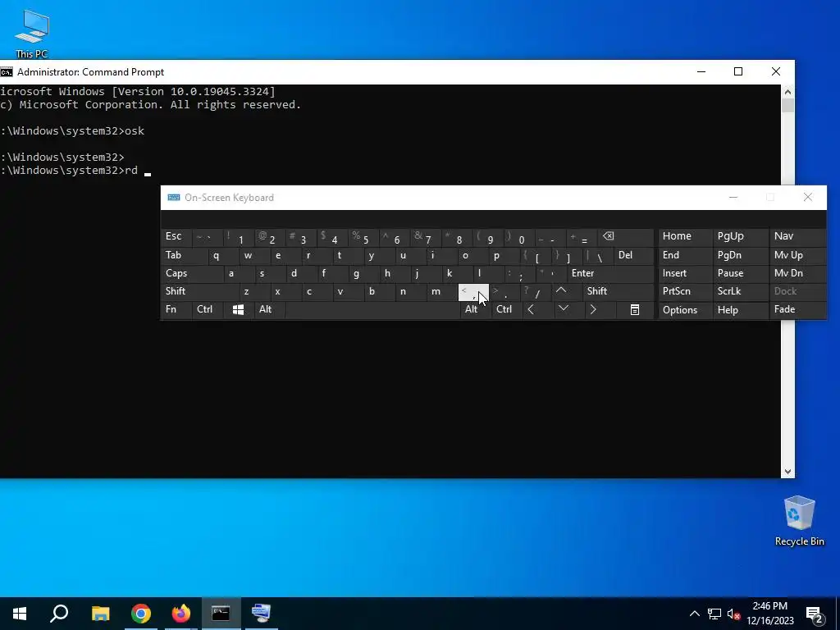The width and height of the screenshot is (840, 630).
Task: Tap the backslash key
Action: pos(598,255)
